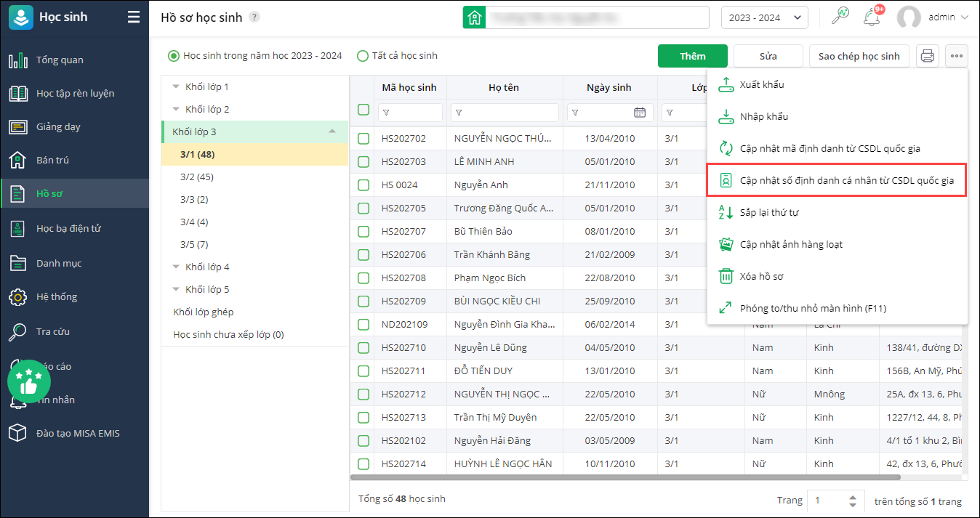The height and width of the screenshot is (518, 980).
Task: Click the admin avatar picture
Action: (x=909, y=17)
